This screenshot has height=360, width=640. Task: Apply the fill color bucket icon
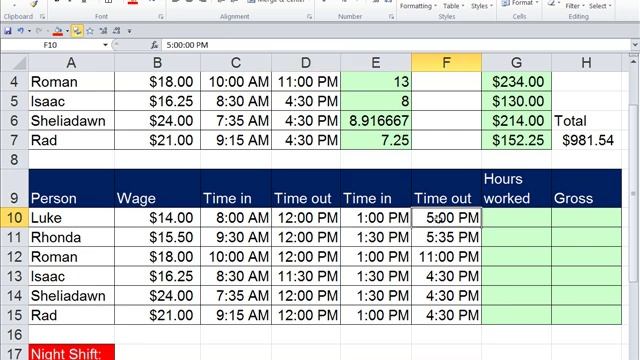pyautogui.click(x=58, y=31)
